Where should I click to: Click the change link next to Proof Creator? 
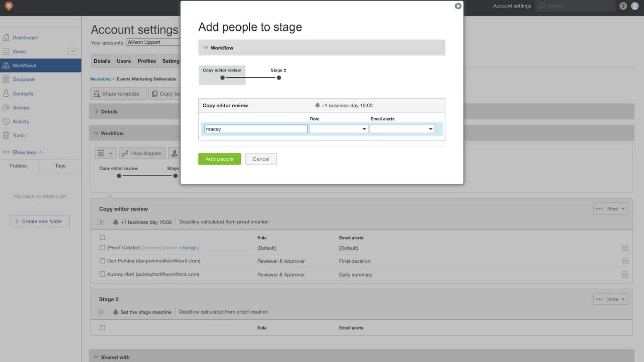(x=188, y=248)
